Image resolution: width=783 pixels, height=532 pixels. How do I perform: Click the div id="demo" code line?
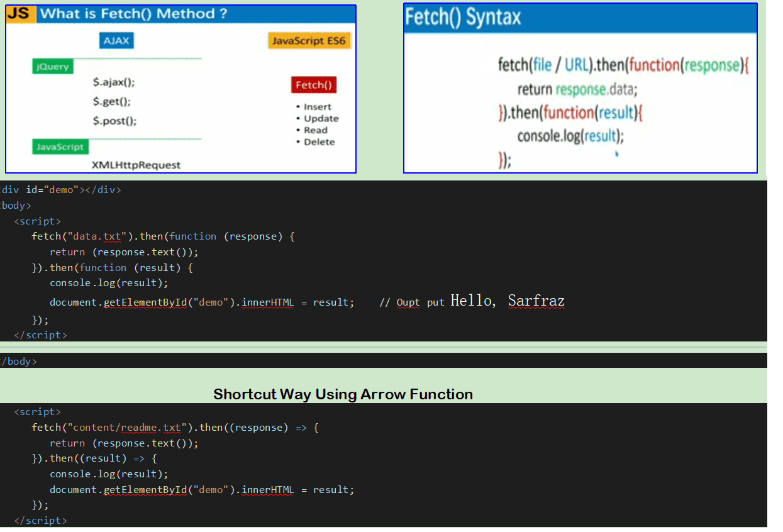(61, 190)
